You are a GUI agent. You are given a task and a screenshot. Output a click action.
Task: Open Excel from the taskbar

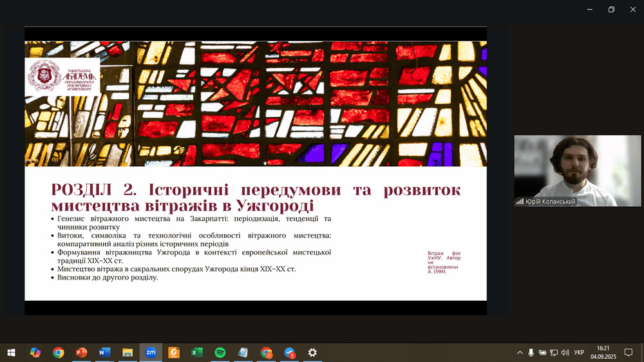tap(197, 352)
